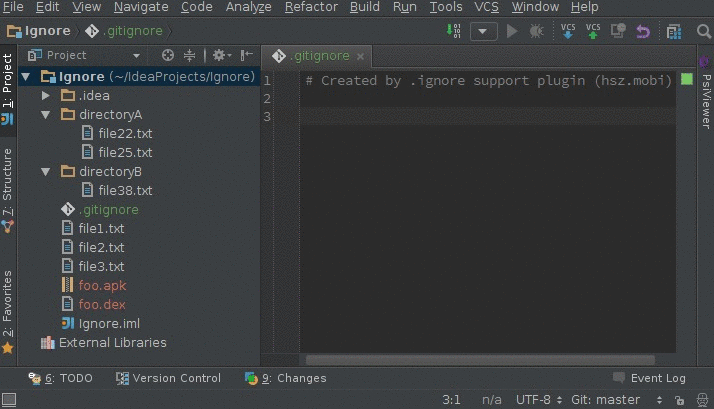Click VCS Commit Changes icon
Viewport: 714px width, 409px height.
pyautogui.click(x=592, y=31)
